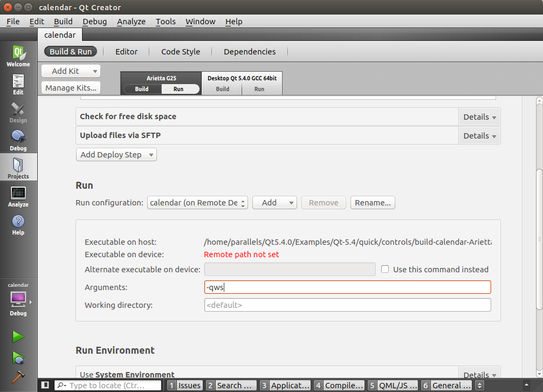Viewport: 543px width, 392px height.
Task: Open Analyze mode
Action: coord(18,197)
